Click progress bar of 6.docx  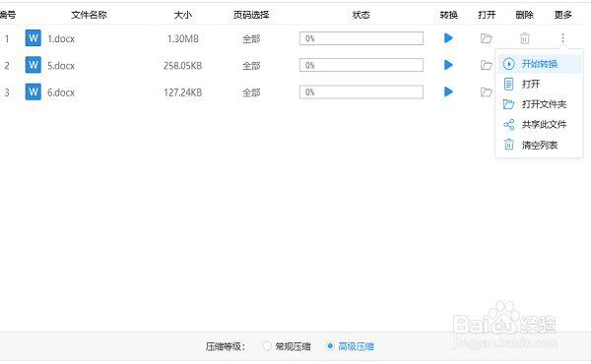click(361, 91)
